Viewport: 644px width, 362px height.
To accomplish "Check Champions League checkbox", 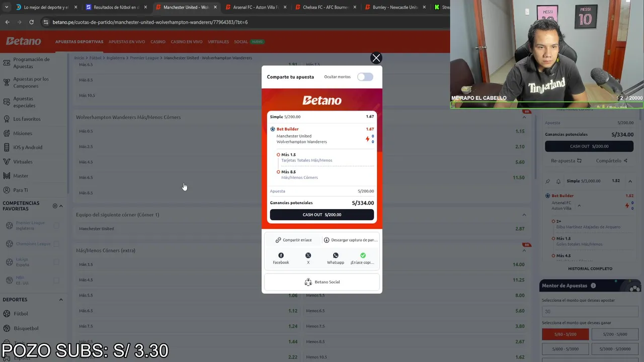I will click(x=56, y=244).
